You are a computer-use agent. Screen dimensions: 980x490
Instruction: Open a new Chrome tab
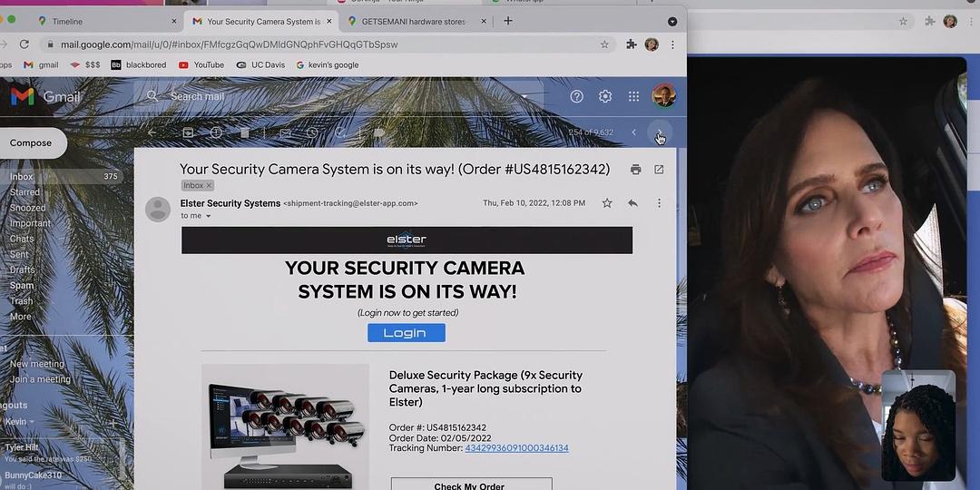pos(508,21)
